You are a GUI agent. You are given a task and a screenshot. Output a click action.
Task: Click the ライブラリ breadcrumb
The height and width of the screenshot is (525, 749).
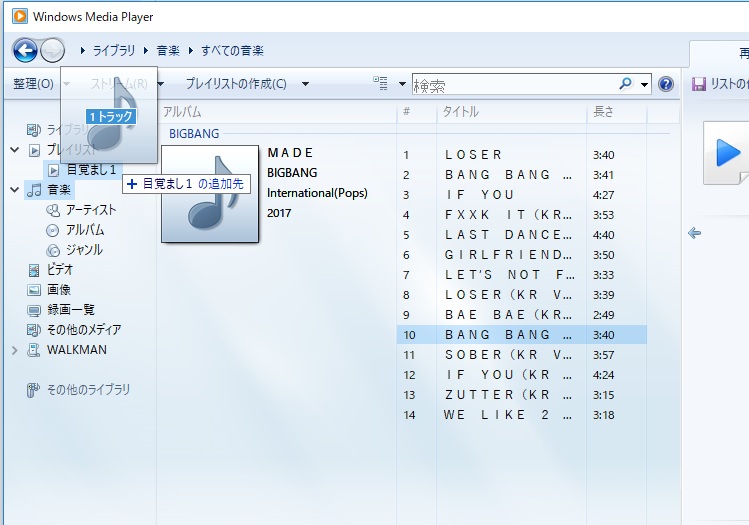pos(114,50)
